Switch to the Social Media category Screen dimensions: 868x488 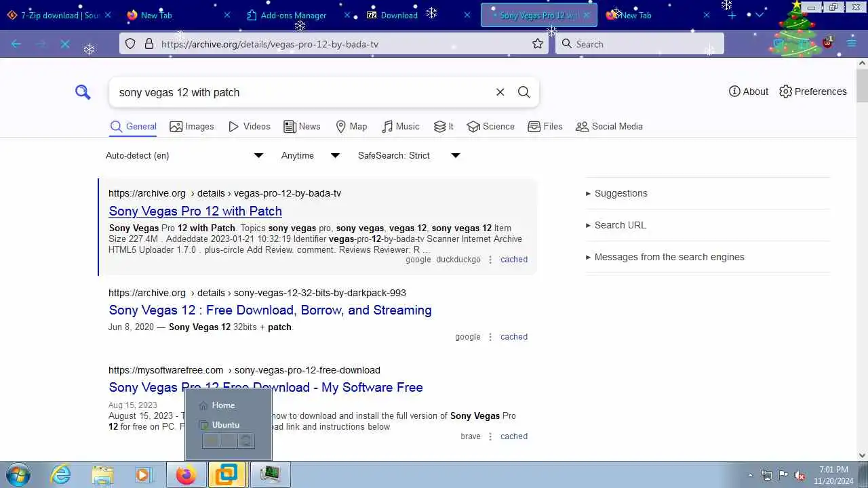[x=609, y=127]
